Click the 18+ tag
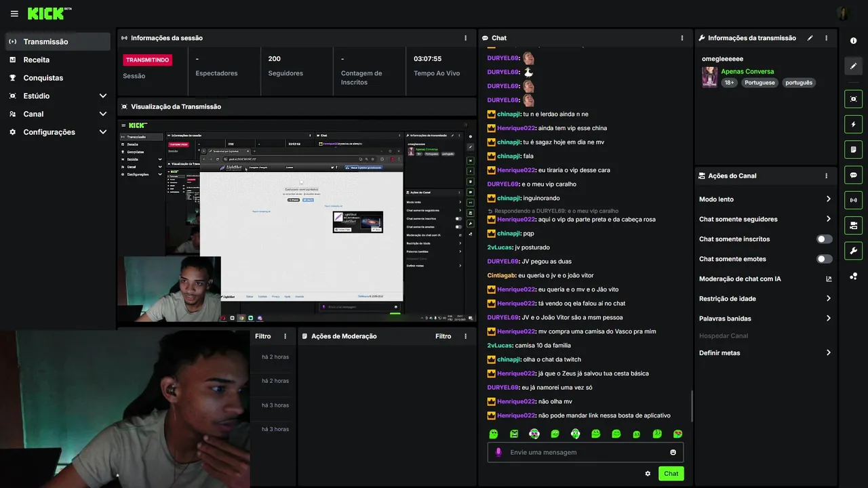This screenshot has width=868, height=488. (729, 83)
